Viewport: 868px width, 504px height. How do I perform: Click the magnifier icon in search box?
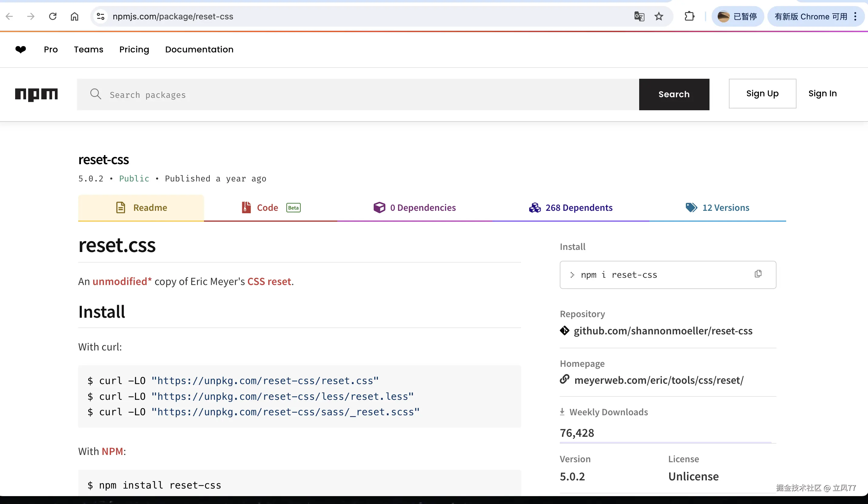tap(95, 94)
